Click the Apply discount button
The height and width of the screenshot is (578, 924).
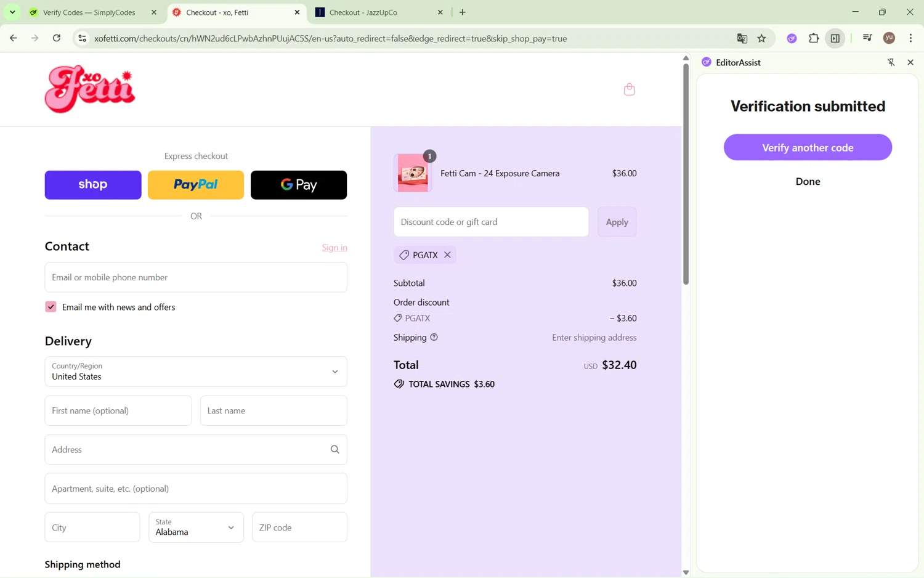click(617, 222)
